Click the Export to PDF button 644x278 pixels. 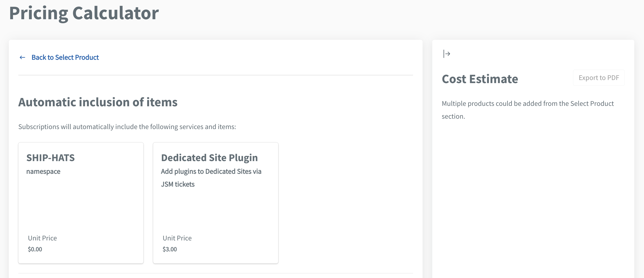pos(599,78)
